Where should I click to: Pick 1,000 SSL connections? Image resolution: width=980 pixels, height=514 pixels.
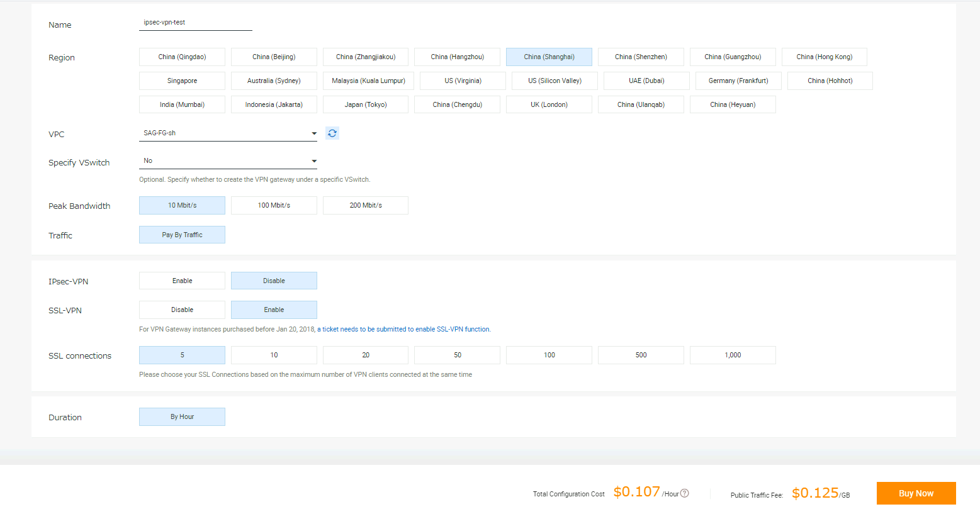click(733, 355)
